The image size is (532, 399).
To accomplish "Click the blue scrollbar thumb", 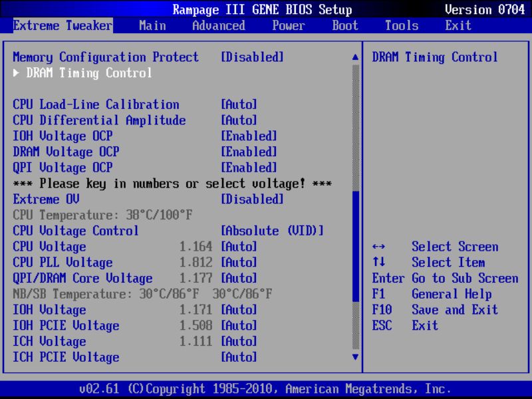I will (x=356, y=247).
